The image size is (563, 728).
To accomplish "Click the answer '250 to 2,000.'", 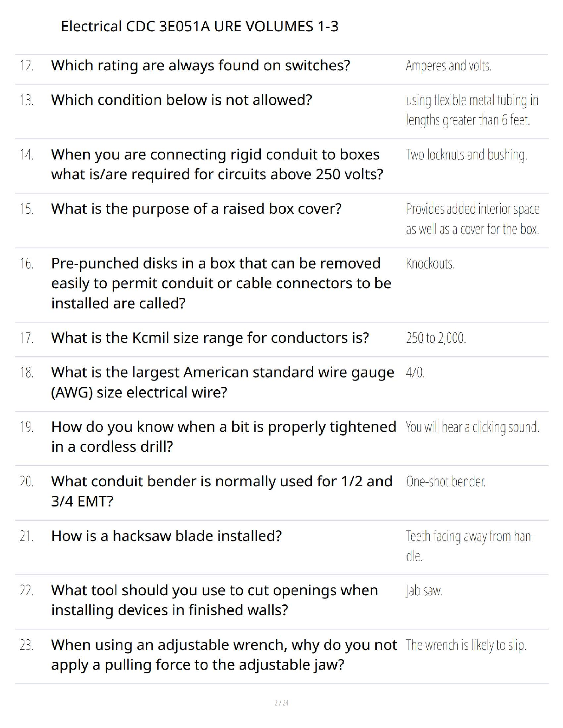I will (436, 339).
